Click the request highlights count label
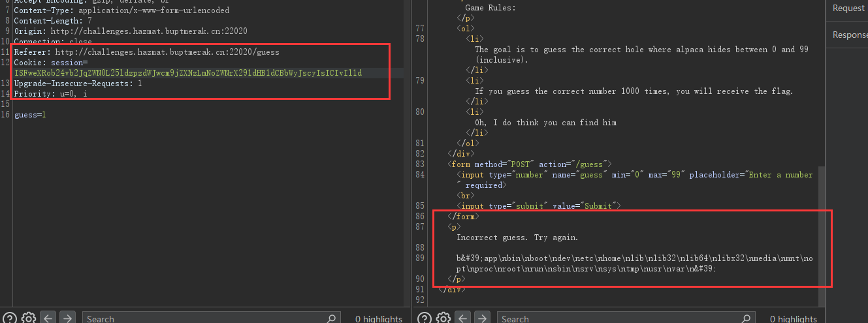 [x=379, y=319]
